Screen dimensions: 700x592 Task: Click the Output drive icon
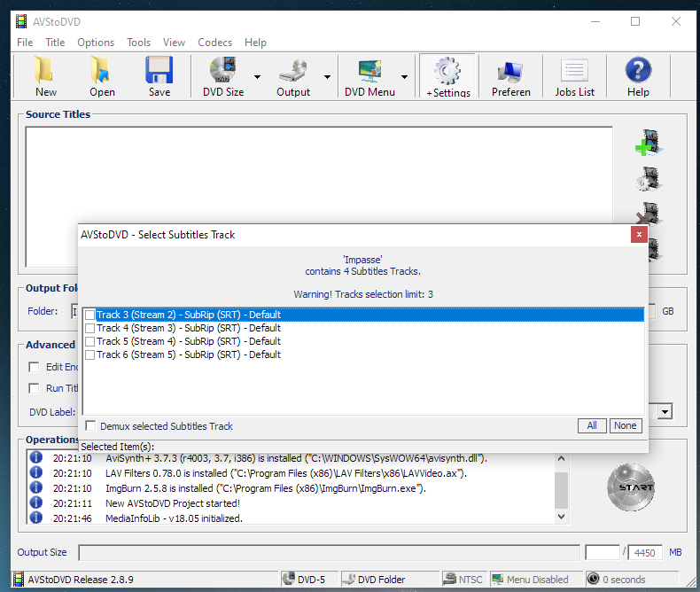292,71
